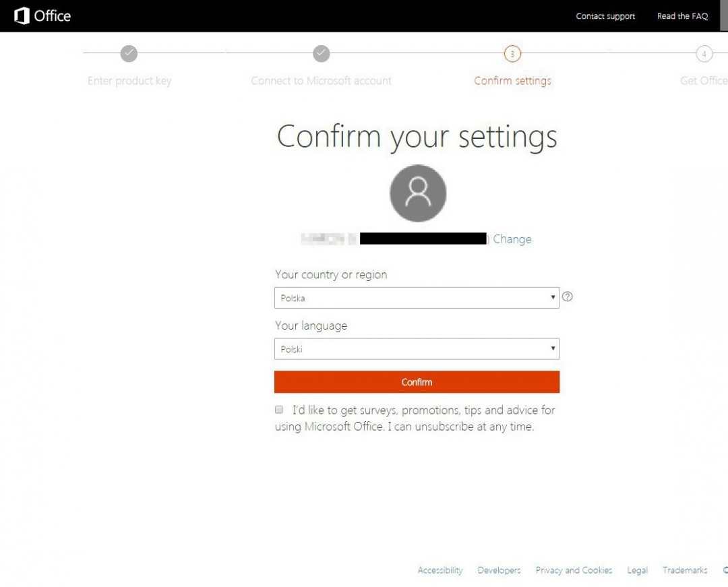Click the help question mark beside country field
Viewport: 728px width, 587px height.
click(568, 297)
